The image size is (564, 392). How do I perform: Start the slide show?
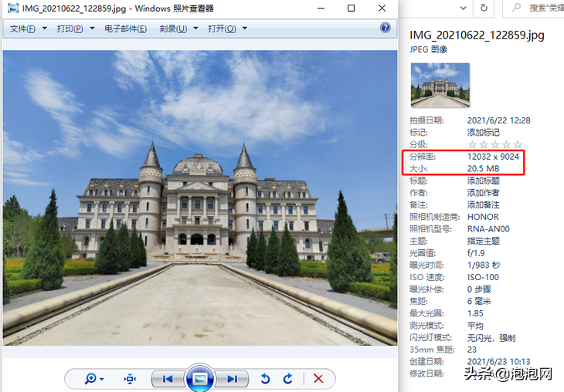tap(200, 379)
